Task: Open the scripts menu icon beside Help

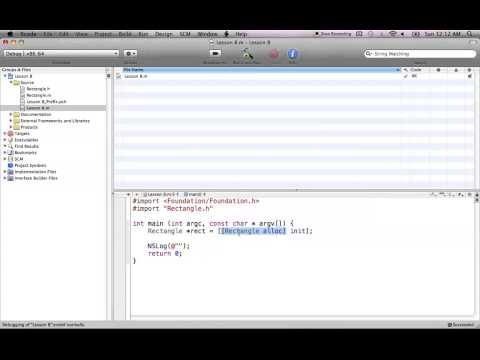Action: point(227,34)
